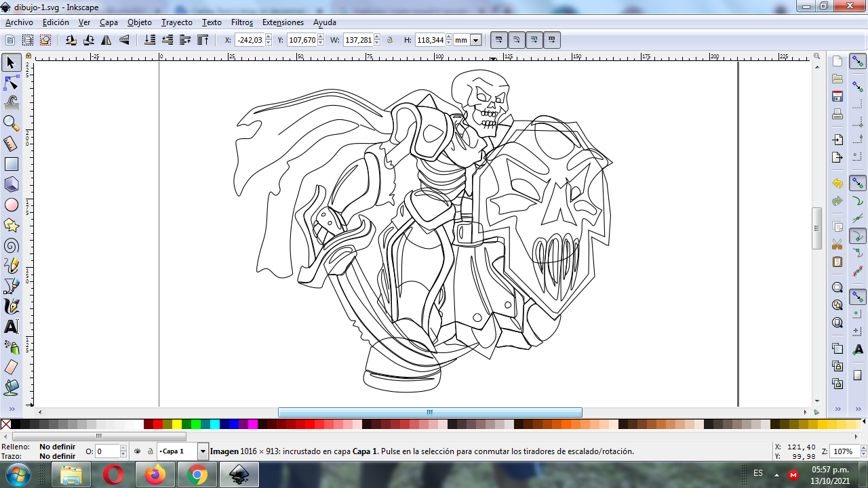This screenshot has height=488, width=868.
Task: Open the Objeto menu
Action: point(140,22)
